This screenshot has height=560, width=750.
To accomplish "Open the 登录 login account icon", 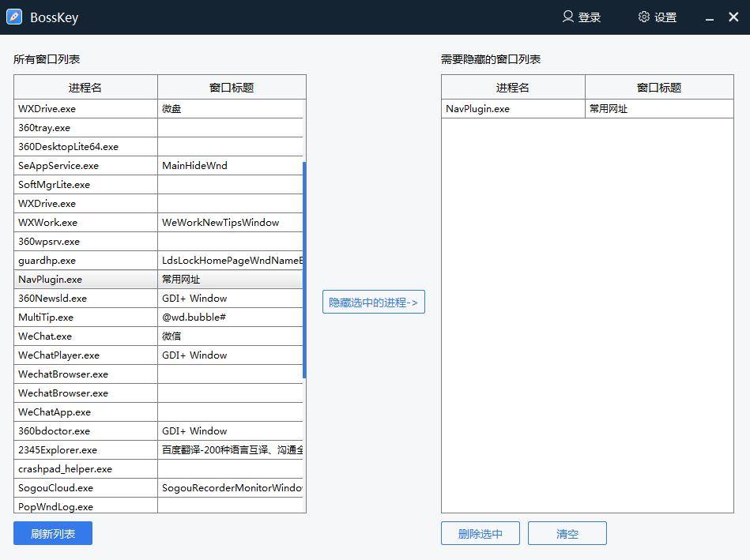I will (x=567, y=17).
